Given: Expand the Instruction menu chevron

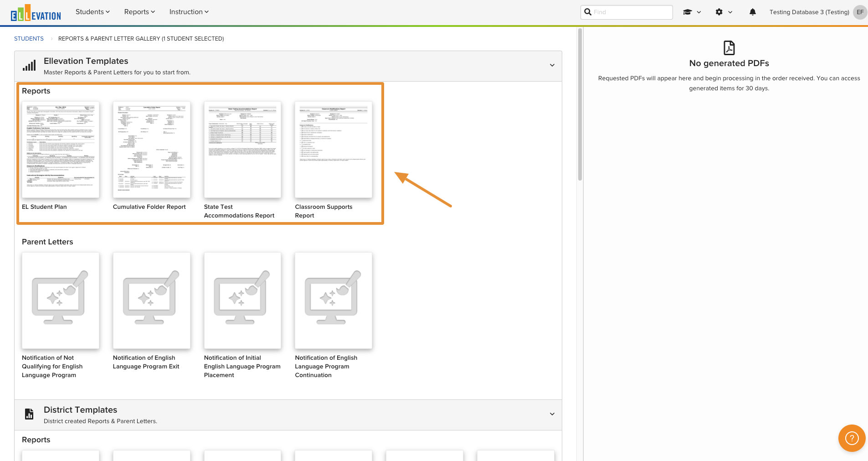Looking at the screenshot, I should click(x=206, y=12).
